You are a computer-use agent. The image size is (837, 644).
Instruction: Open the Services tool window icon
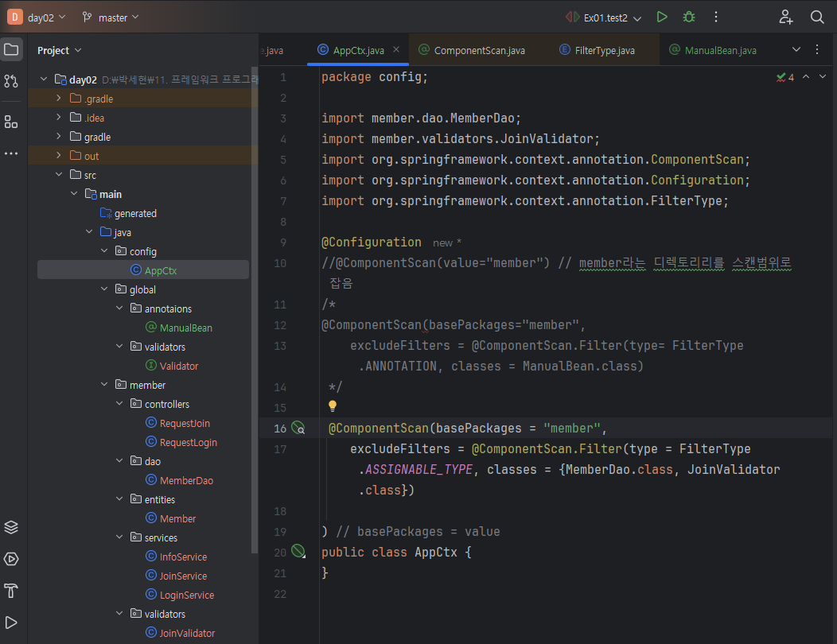click(11, 559)
